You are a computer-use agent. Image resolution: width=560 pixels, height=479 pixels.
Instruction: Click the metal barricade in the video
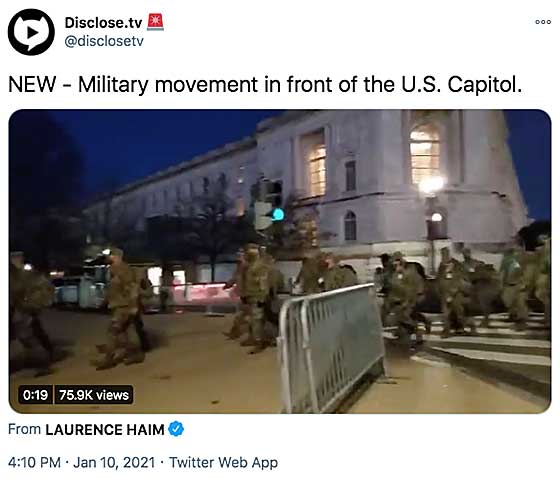(x=332, y=347)
